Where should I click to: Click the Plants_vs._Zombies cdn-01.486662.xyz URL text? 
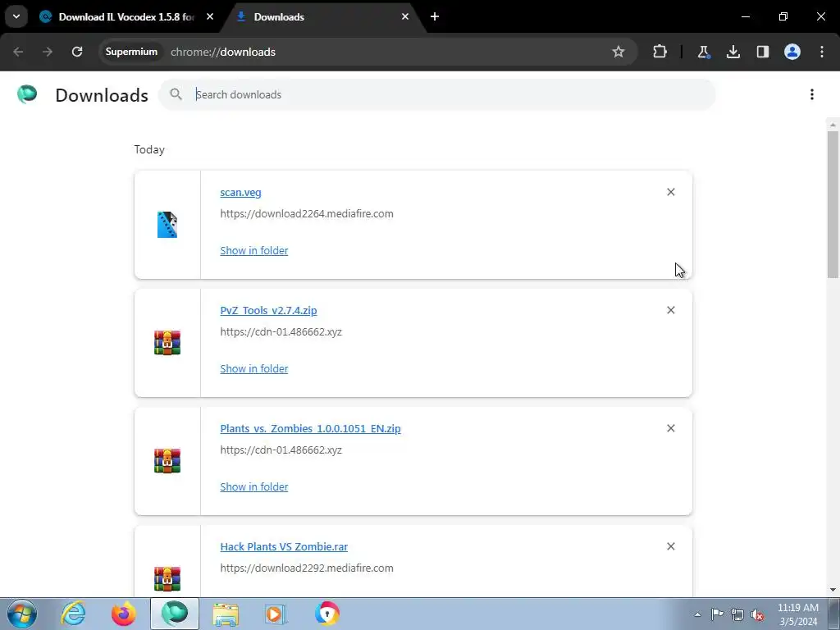pyautogui.click(x=281, y=450)
